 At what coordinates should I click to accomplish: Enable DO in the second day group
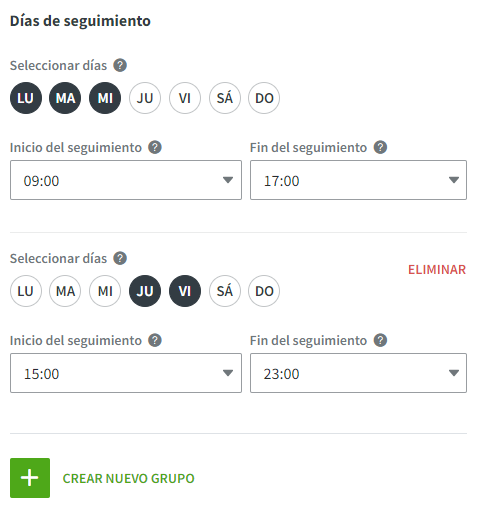pyautogui.click(x=264, y=291)
